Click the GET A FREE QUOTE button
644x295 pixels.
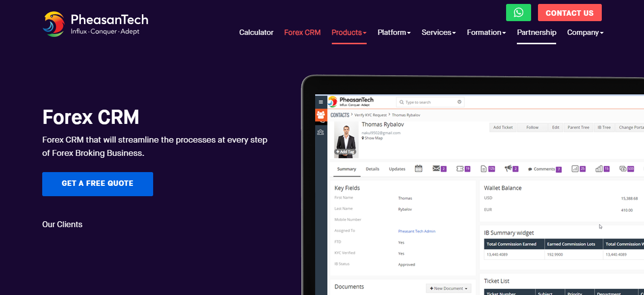click(97, 183)
